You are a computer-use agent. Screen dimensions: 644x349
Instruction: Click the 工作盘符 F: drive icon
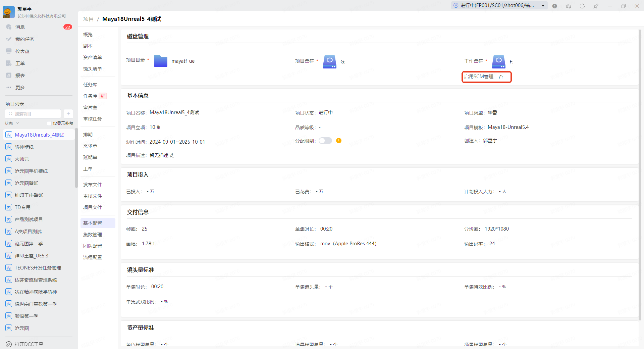tap(499, 62)
